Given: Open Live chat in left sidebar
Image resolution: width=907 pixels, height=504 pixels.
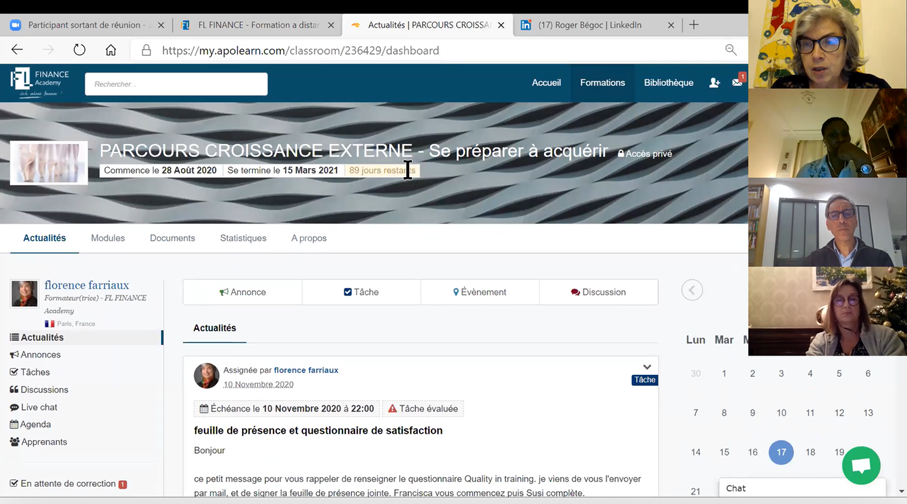Looking at the screenshot, I should point(34,407).
